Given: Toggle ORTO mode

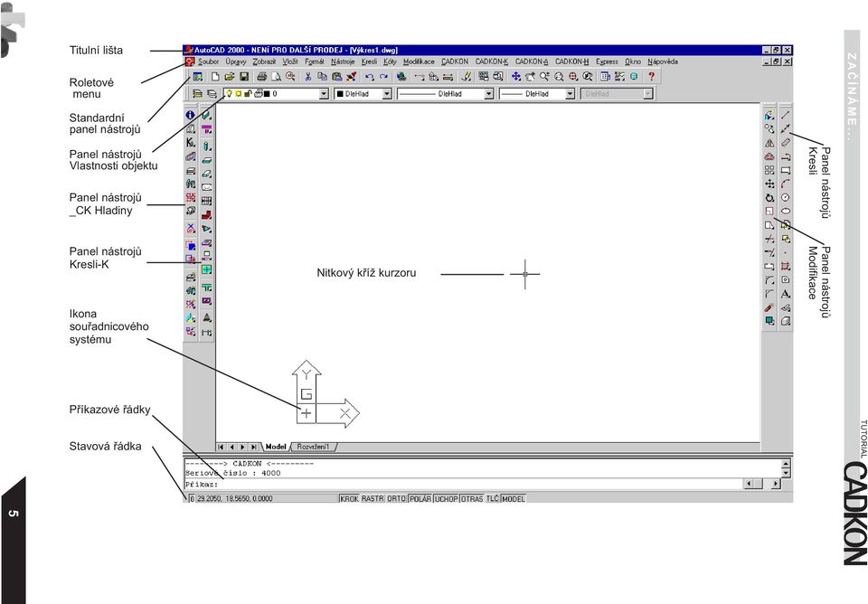Looking at the screenshot, I should tap(396, 499).
